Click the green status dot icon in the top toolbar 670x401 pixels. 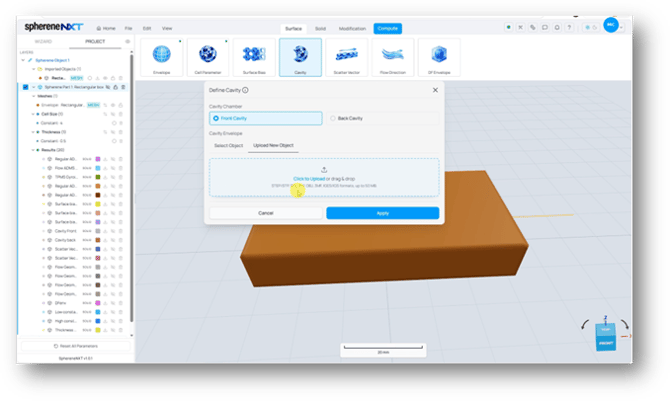tap(508, 27)
